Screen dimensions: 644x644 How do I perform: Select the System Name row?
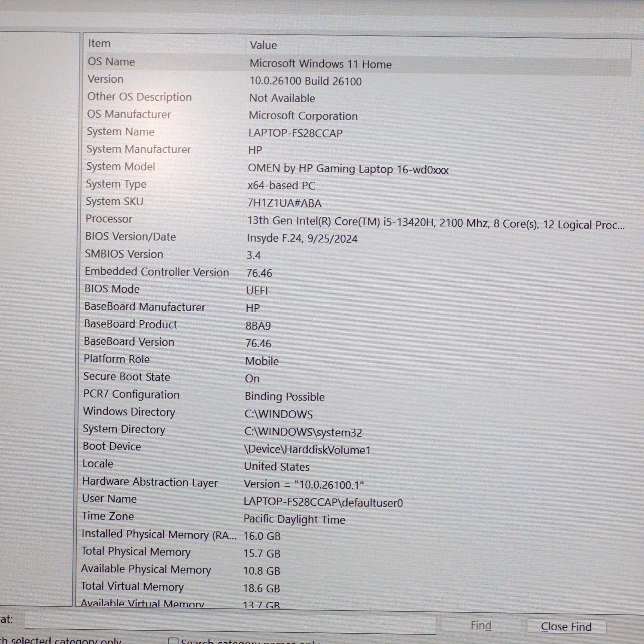tap(120, 132)
